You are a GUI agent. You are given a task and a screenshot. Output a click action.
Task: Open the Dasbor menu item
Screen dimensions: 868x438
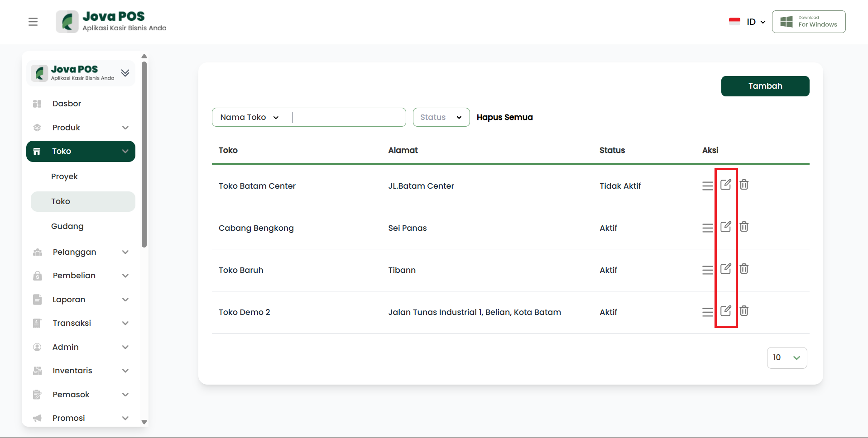67,104
